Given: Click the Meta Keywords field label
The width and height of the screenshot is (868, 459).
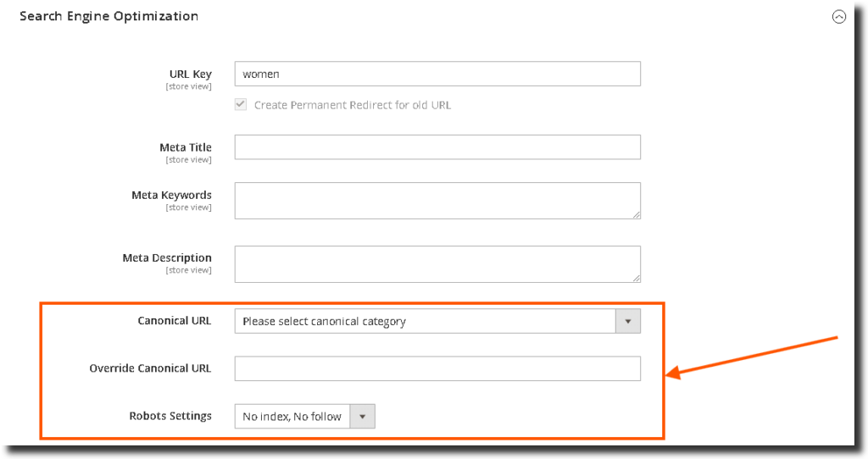Looking at the screenshot, I should (171, 196).
